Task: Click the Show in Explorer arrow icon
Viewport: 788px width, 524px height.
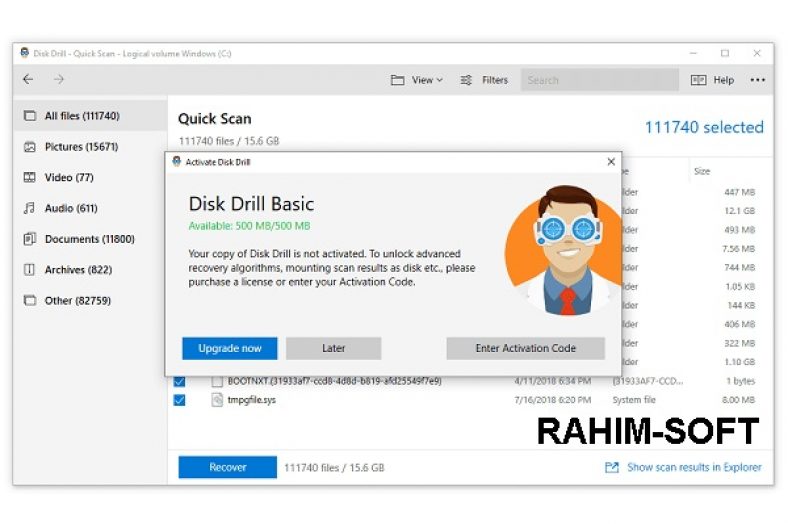Action: point(612,467)
